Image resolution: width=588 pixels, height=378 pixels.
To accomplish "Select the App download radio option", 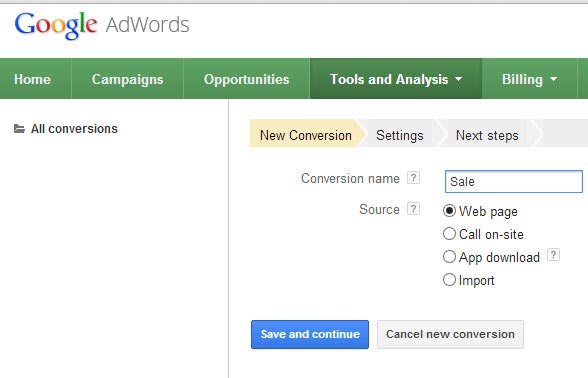I will pyautogui.click(x=449, y=257).
